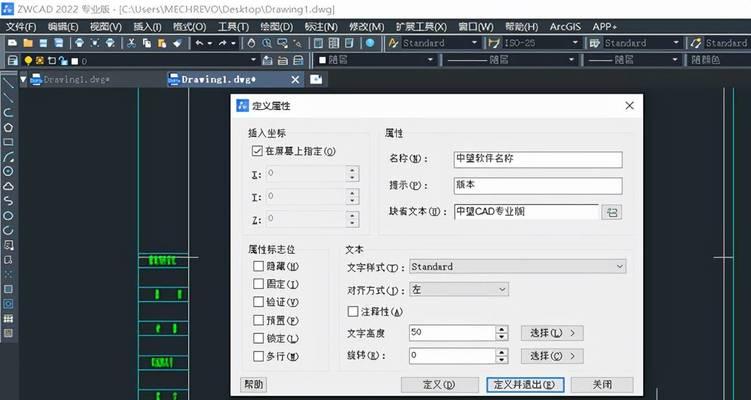
Task: Click the Undo arrow icon
Action: point(199,43)
